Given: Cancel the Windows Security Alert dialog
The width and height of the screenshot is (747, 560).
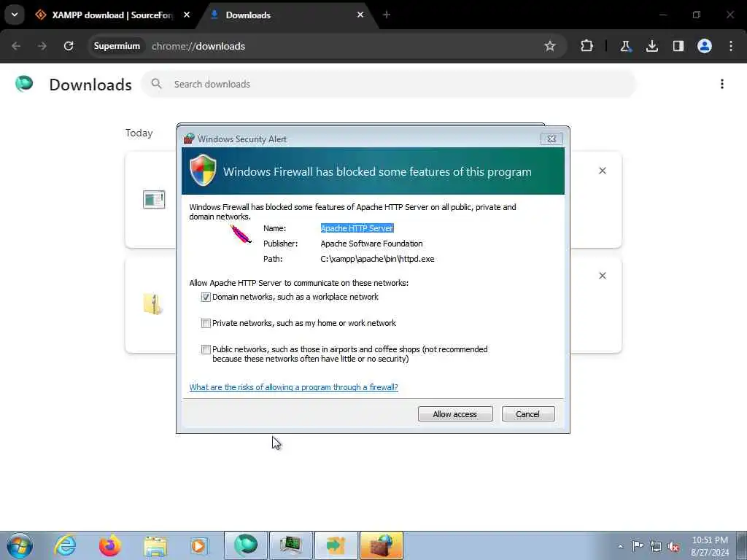Looking at the screenshot, I should (x=528, y=414).
